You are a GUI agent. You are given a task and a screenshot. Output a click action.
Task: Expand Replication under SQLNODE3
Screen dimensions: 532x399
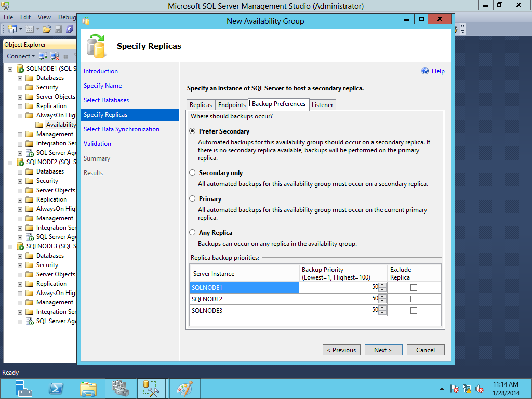(x=20, y=284)
